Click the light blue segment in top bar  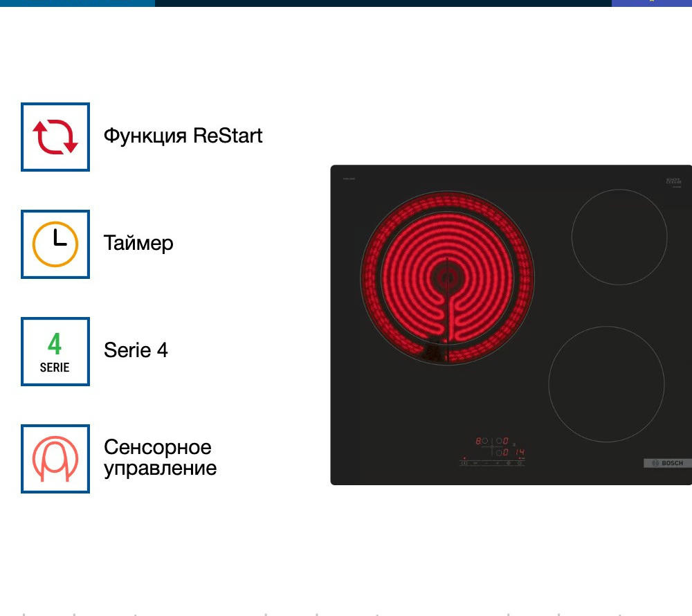78,3
